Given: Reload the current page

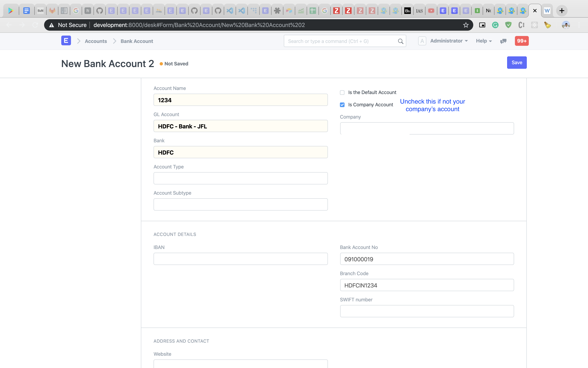Looking at the screenshot, I should 35,25.
